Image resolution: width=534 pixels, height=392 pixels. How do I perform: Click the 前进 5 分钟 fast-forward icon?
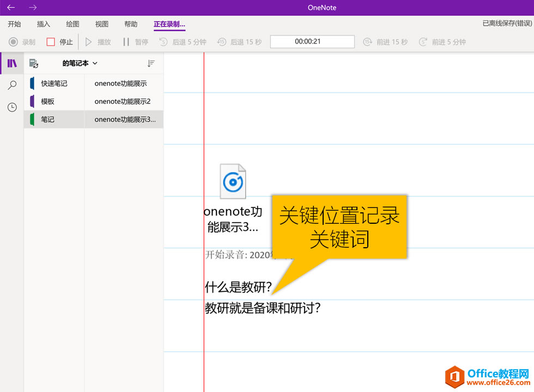pos(422,42)
